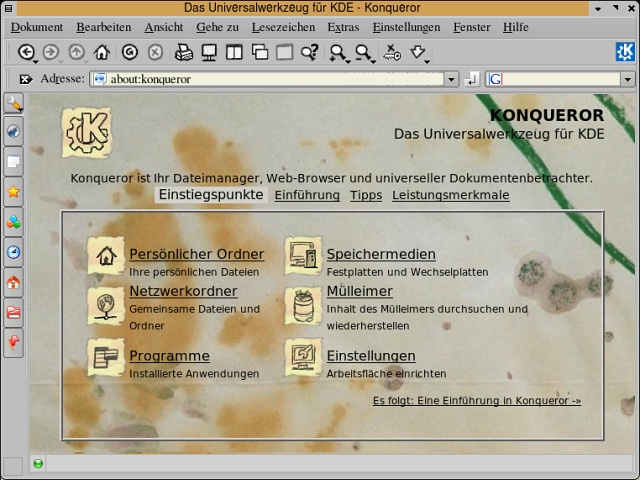Open the Bearbeiten menu

104,27
